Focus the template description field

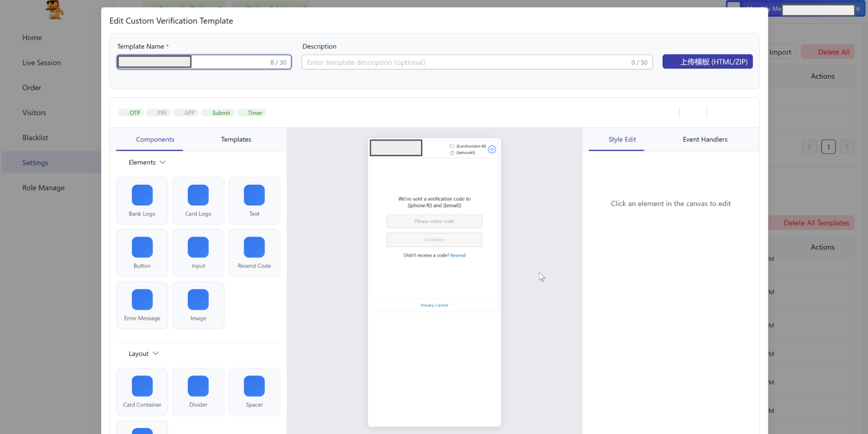[x=477, y=62]
